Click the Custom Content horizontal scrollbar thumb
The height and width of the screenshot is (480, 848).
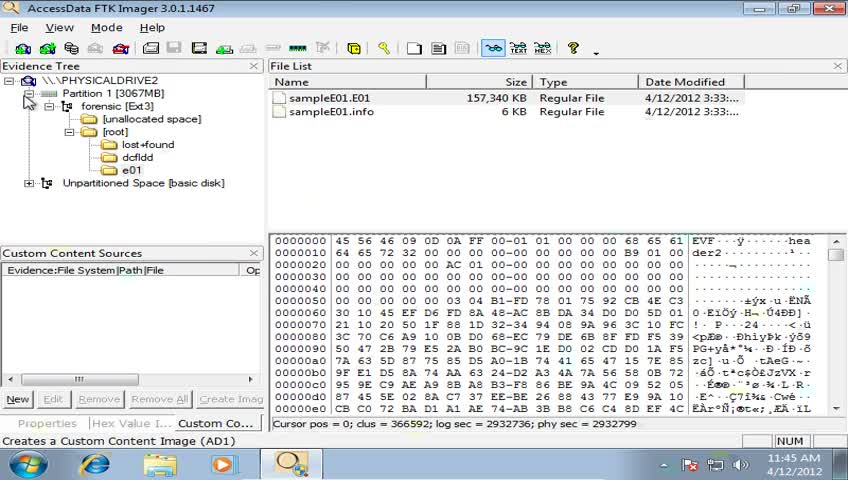[x=80, y=379]
